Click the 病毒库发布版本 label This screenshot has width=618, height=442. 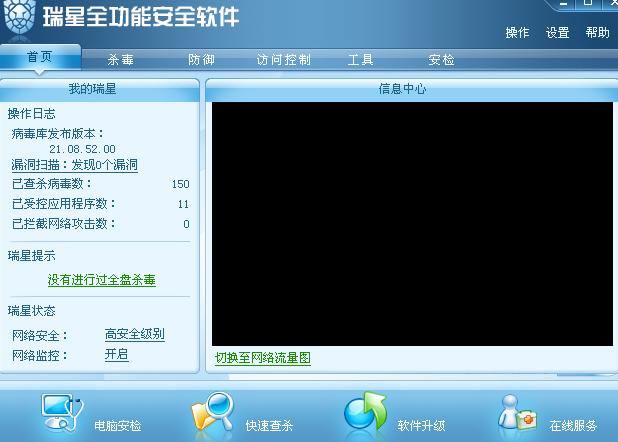58,134
